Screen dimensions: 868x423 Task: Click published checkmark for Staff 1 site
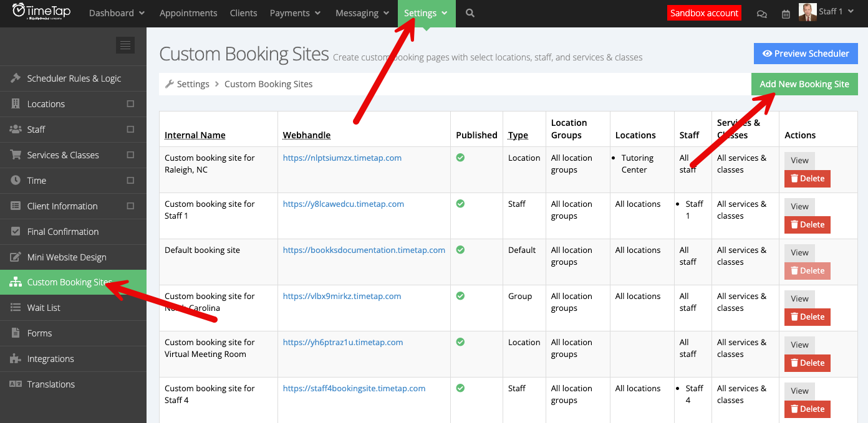pyautogui.click(x=460, y=204)
